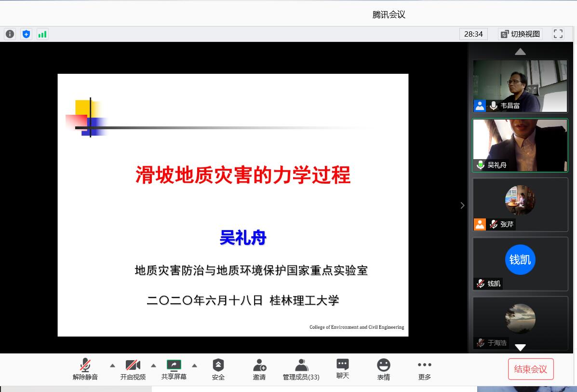
Task: Expand share options arrow beside 共享屏幕
Action: 195,365
